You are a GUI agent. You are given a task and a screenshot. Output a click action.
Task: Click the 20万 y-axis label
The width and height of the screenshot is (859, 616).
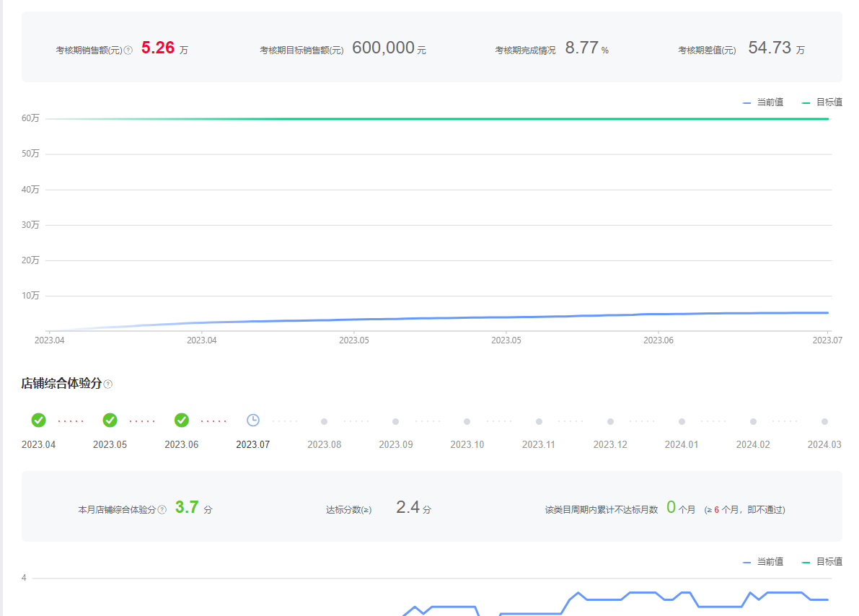tap(31, 260)
